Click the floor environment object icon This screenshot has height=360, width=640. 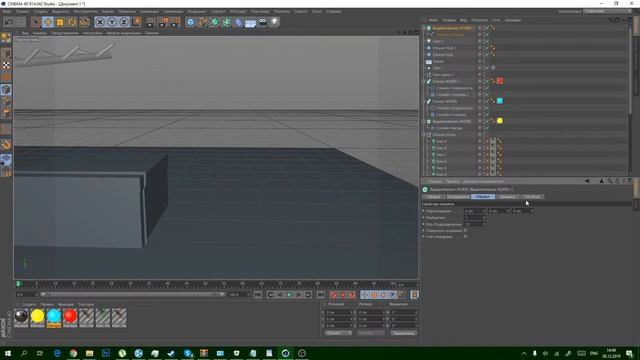pos(251,22)
